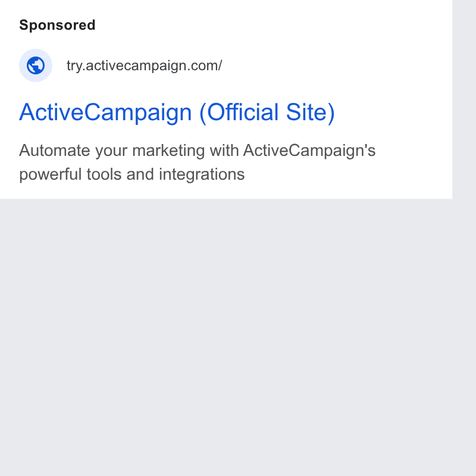The width and height of the screenshot is (476, 476).
Task: Click the word ActiveCampaign in the blue headline
Action: pos(105,112)
